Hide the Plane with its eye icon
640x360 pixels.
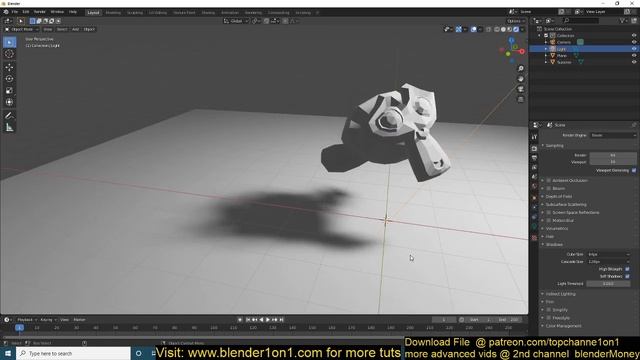[x=634, y=56]
